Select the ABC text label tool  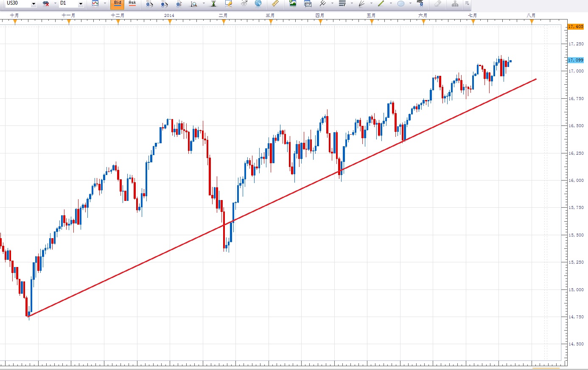pyautogui.click(x=420, y=3)
